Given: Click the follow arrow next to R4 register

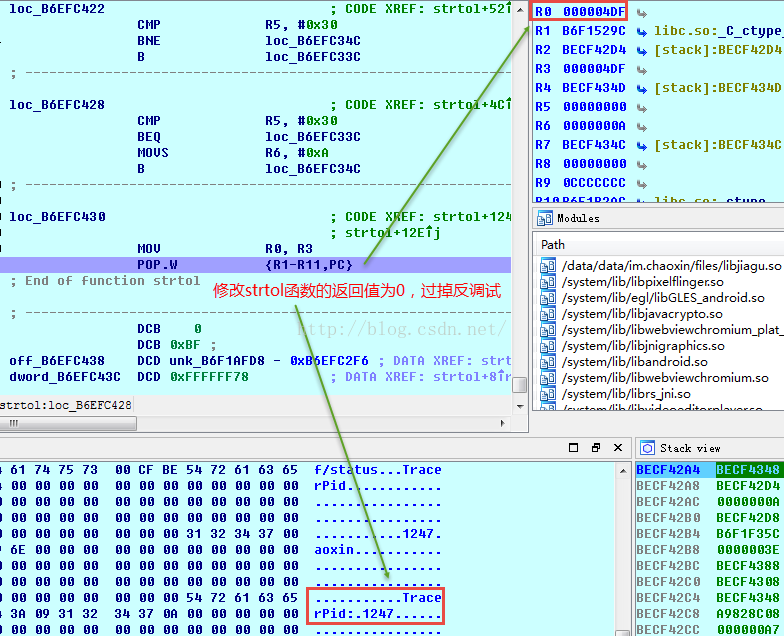Looking at the screenshot, I should pyautogui.click(x=642, y=89).
